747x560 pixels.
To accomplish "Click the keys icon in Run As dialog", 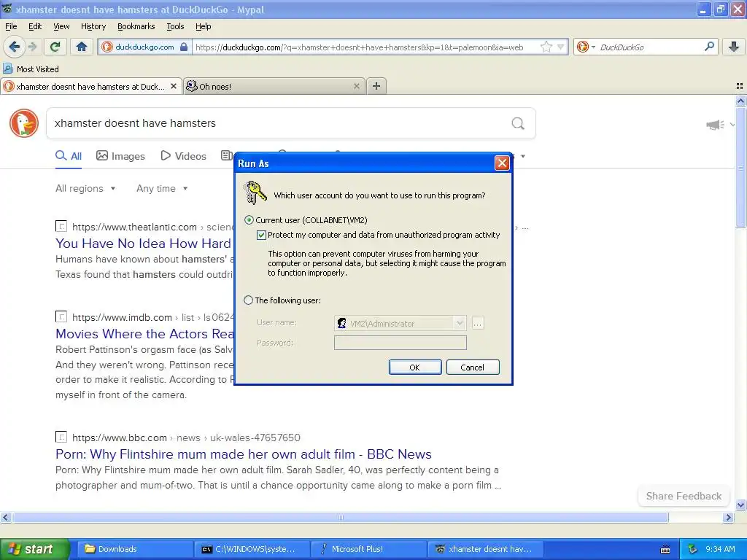I will (255, 192).
